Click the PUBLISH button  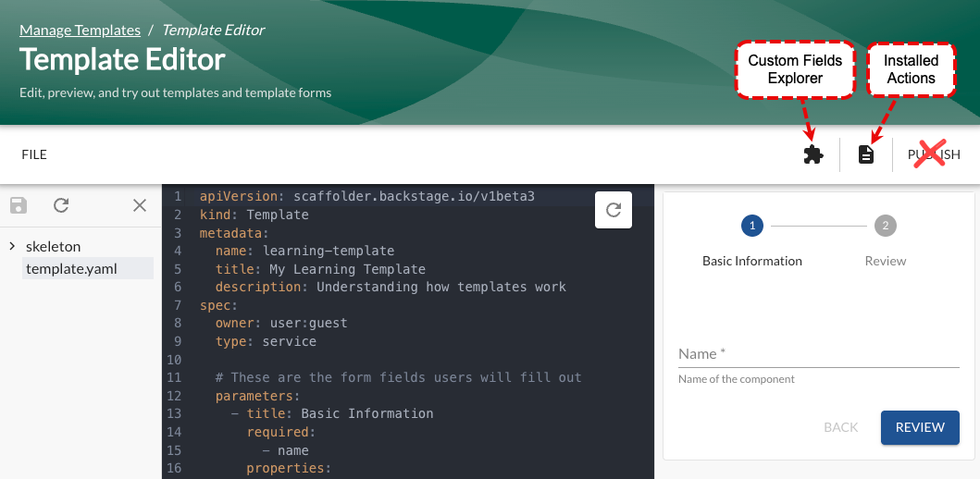tap(933, 154)
